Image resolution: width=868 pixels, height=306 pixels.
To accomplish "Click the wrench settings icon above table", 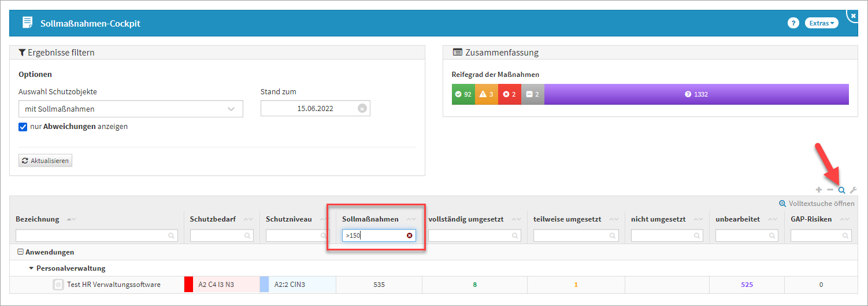I will 853,190.
